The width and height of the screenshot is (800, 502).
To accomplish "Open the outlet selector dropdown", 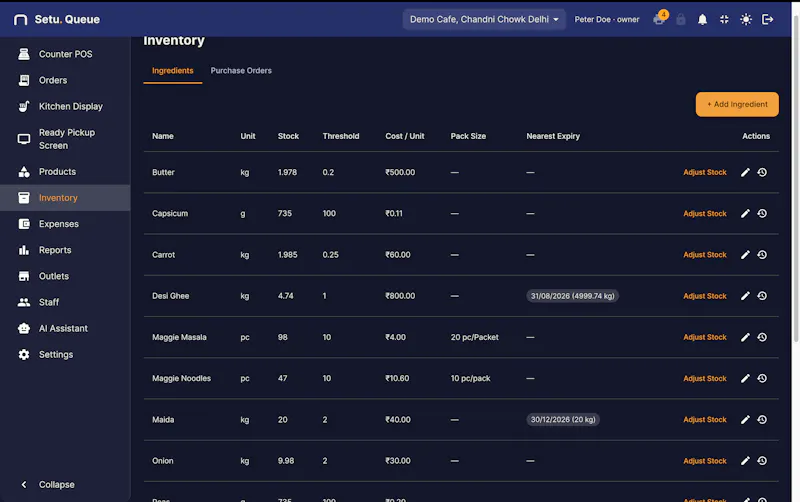I will pyautogui.click(x=484, y=19).
